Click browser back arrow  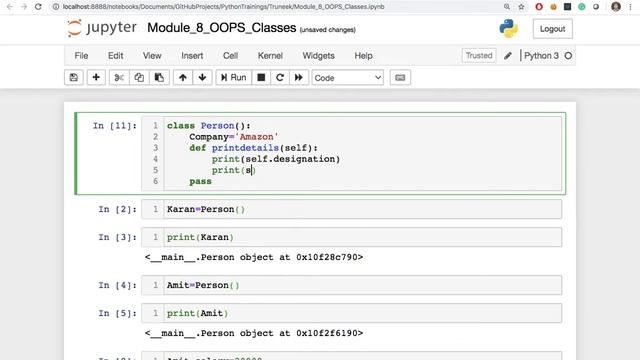[x=10, y=7]
